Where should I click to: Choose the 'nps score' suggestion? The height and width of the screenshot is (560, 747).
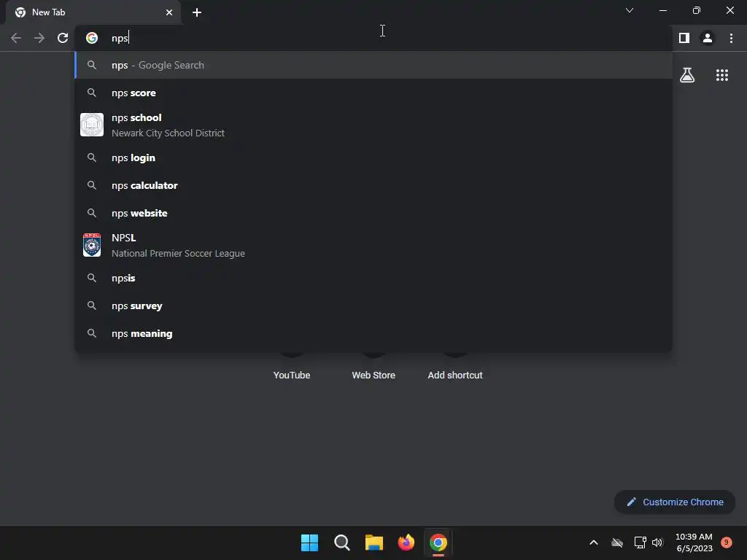373,93
